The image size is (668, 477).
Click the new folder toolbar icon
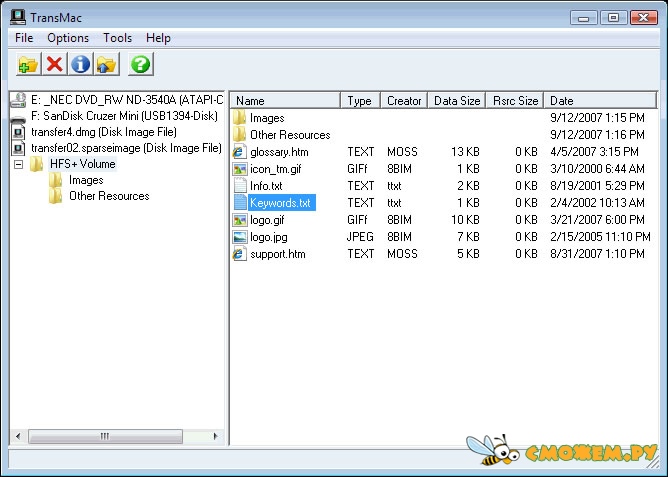29,64
